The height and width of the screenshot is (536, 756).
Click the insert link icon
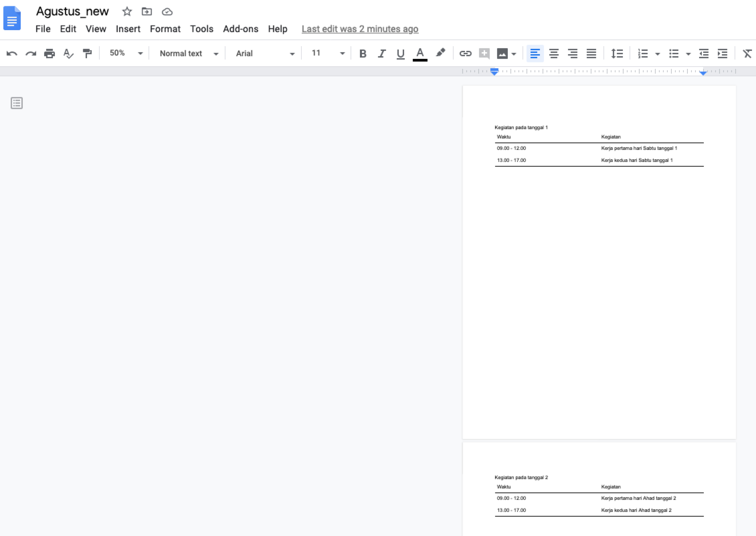464,54
